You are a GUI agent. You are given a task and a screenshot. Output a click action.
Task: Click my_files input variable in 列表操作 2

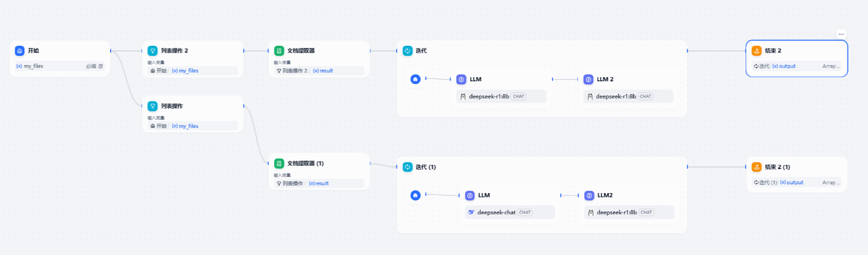[x=188, y=71]
